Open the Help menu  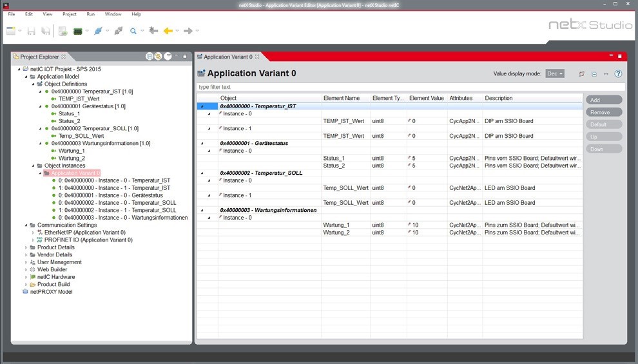coord(137,14)
